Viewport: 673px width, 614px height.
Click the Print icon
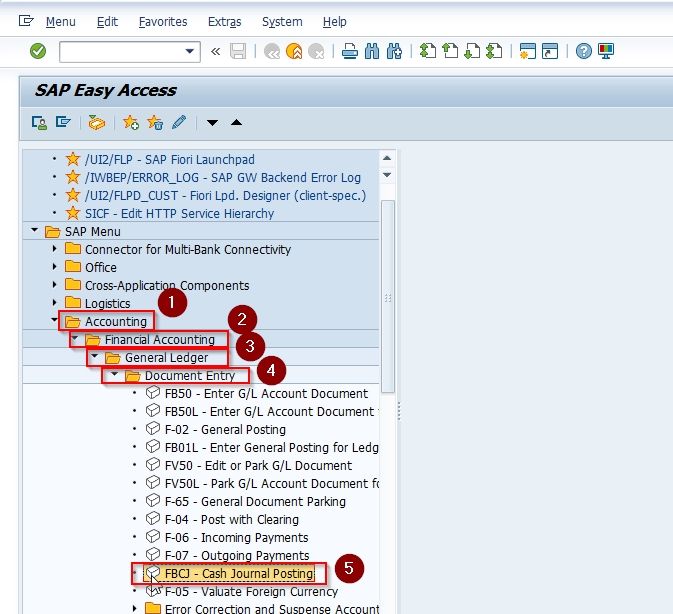coord(350,51)
